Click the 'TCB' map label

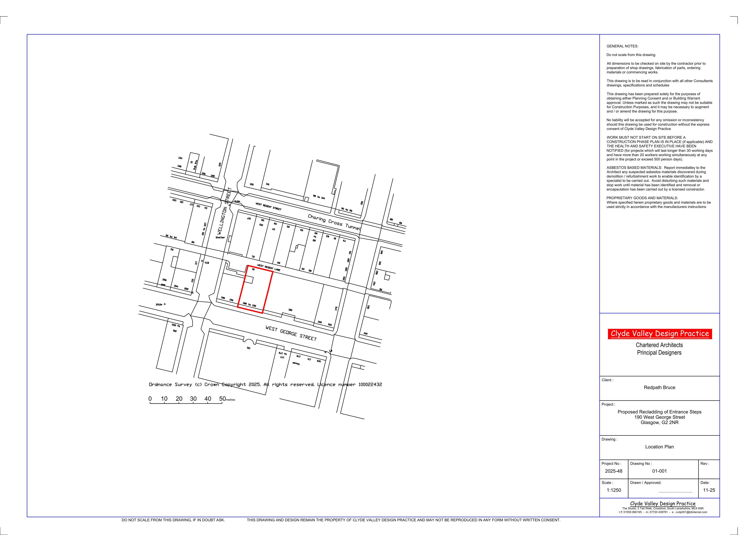207,263
